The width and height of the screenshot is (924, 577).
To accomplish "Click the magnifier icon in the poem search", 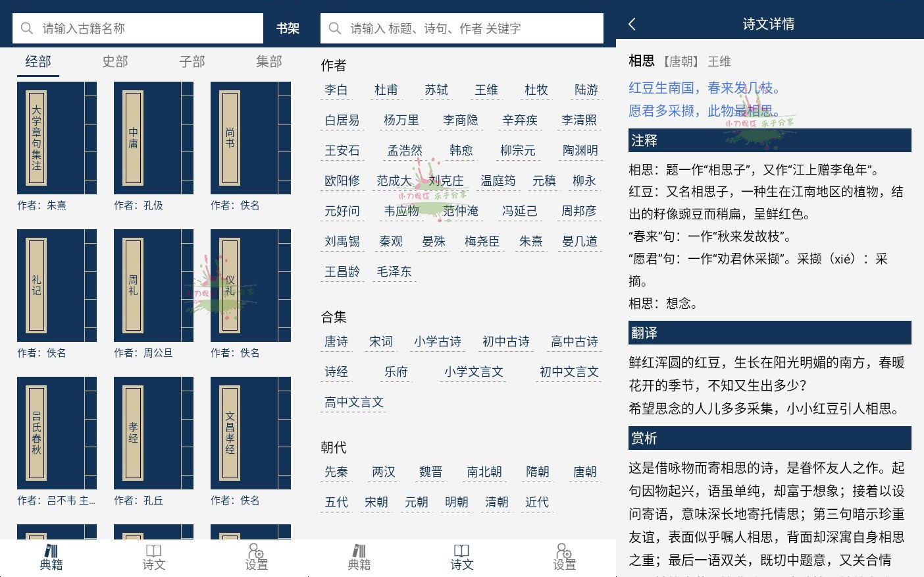I will pyautogui.click(x=335, y=28).
